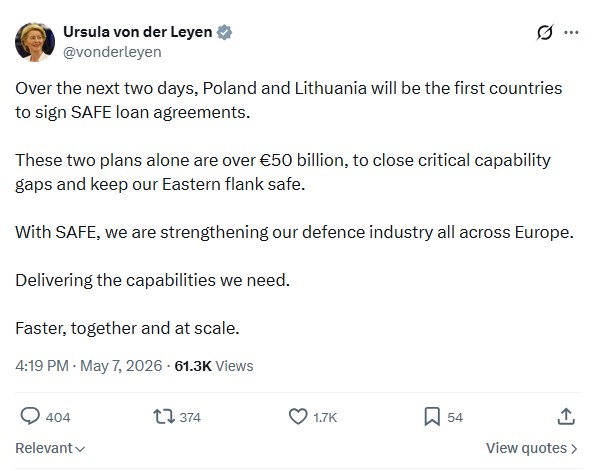Click the Grok slashed-circle icon
The image size is (594, 471).
click(545, 33)
